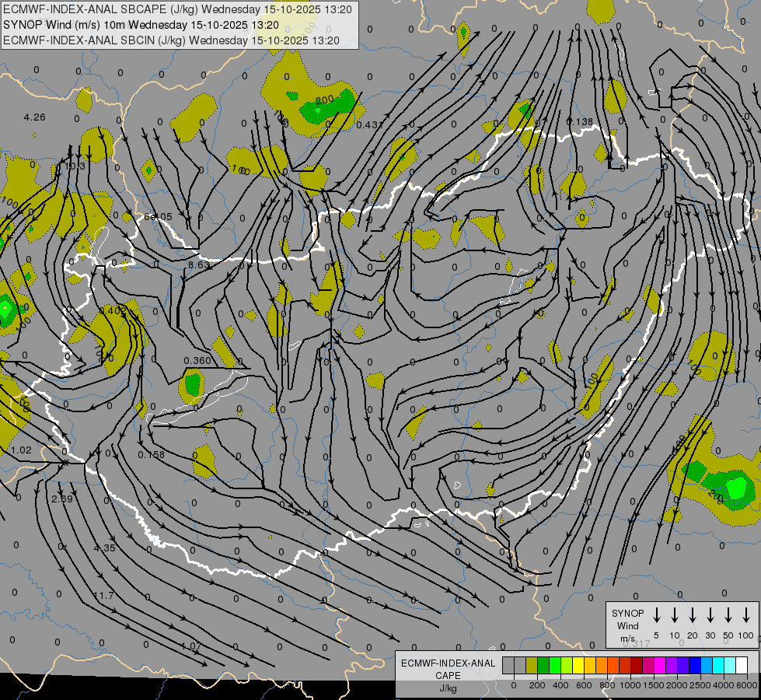Click the 20 m/s wind arrow in legend

(x=692, y=615)
